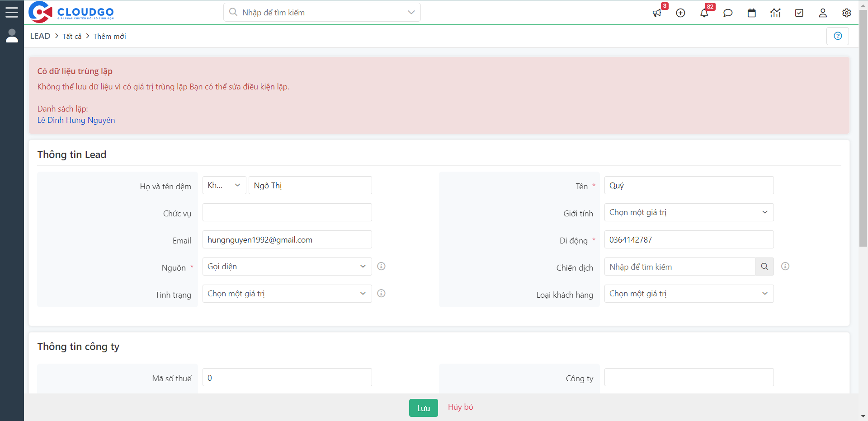Go to LEAD in breadcrumb
The width and height of the screenshot is (868, 421).
click(x=40, y=36)
